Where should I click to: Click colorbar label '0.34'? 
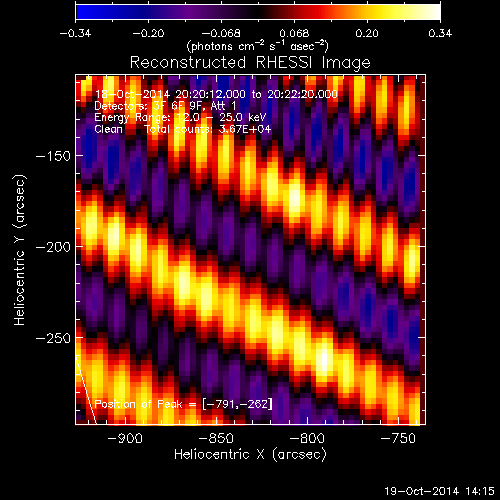coord(440,33)
